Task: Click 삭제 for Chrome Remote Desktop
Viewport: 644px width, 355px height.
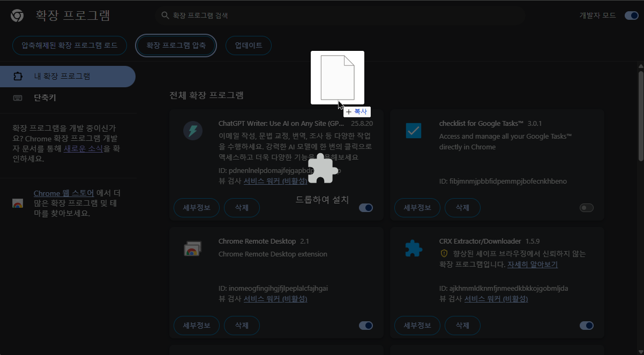Action: (x=242, y=326)
